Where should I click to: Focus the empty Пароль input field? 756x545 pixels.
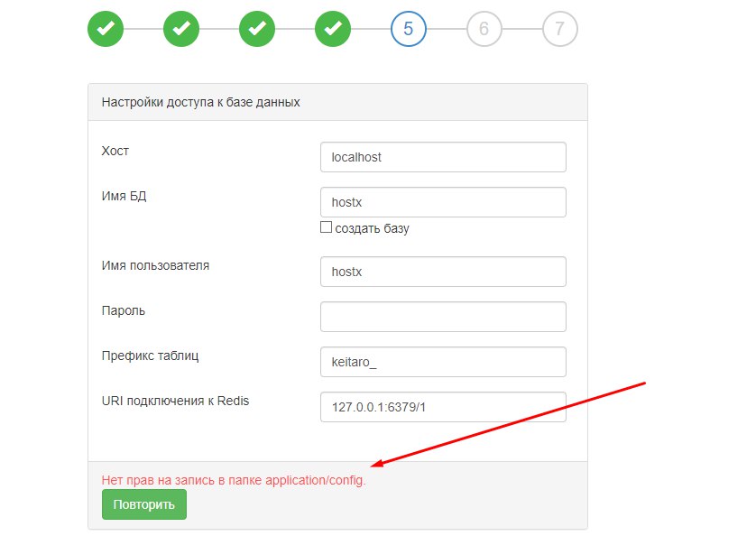[443, 317]
